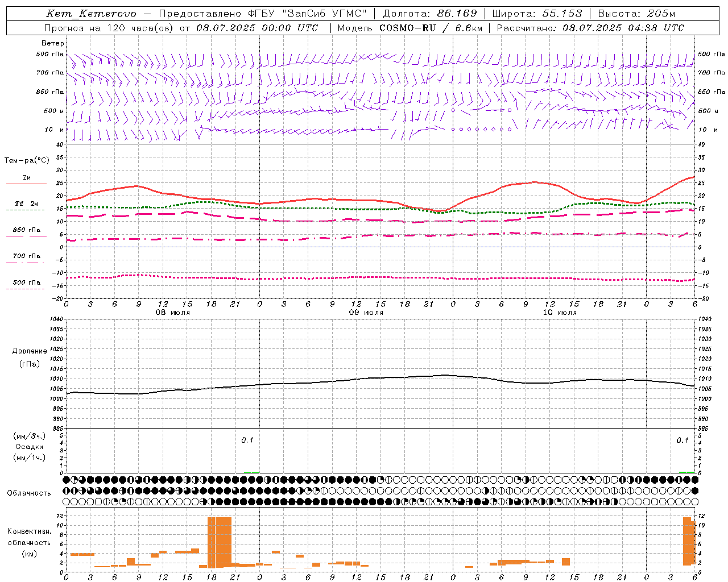Screen dimensions: 728x582
Task: Click the Kem_Kemerovo station title
Action: tap(91, 14)
